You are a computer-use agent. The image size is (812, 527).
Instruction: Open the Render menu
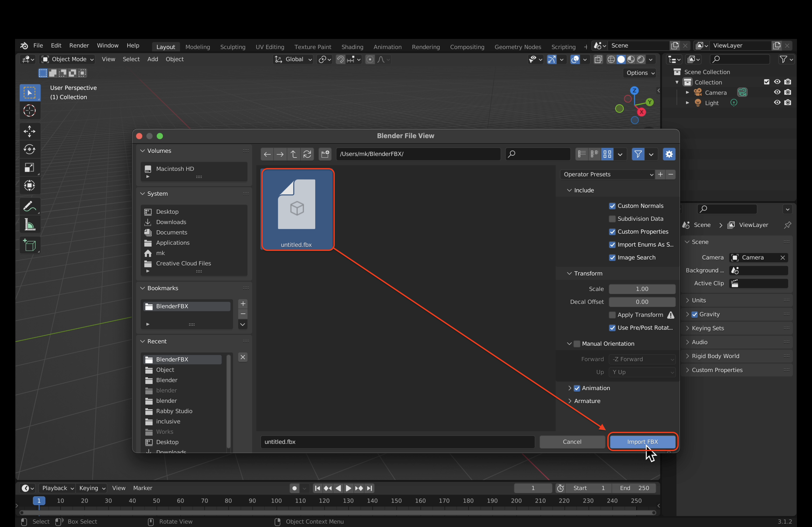click(x=79, y=46)
